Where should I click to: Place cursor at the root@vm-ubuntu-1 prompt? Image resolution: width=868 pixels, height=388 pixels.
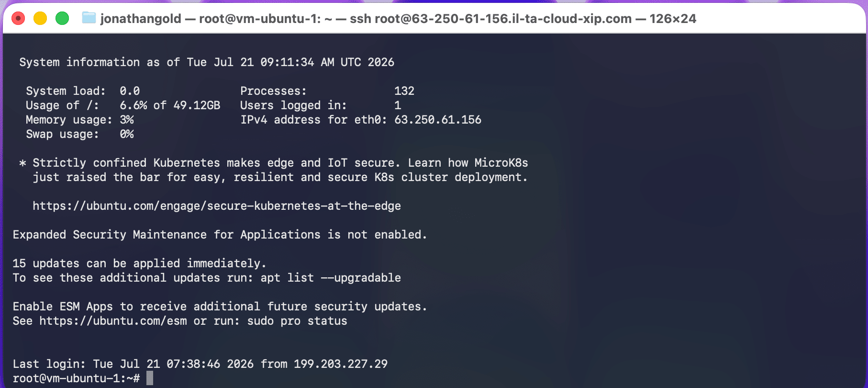click(76, 378)
